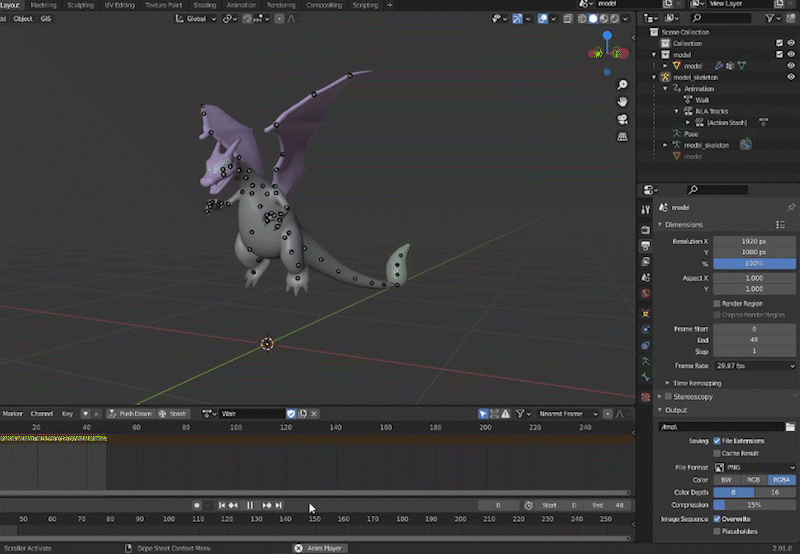The width and height of the screenshot is (800, 554).
Task: Open the Output properties printer icon
Action: pos(645,246)
